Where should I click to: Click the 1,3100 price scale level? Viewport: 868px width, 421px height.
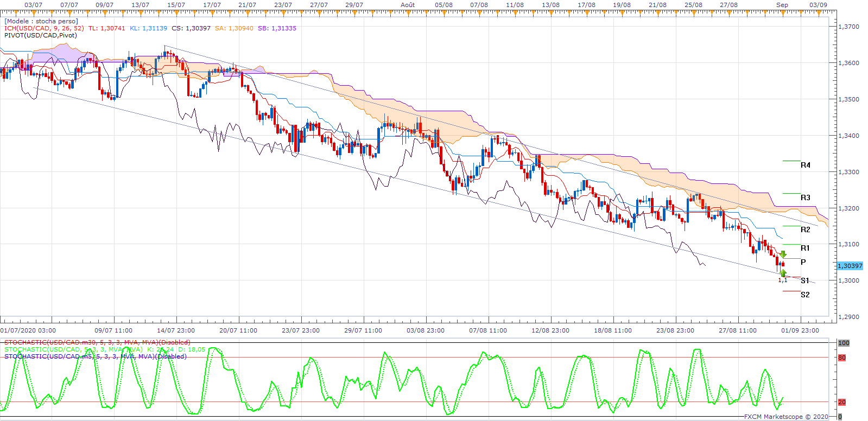(848, 244)
